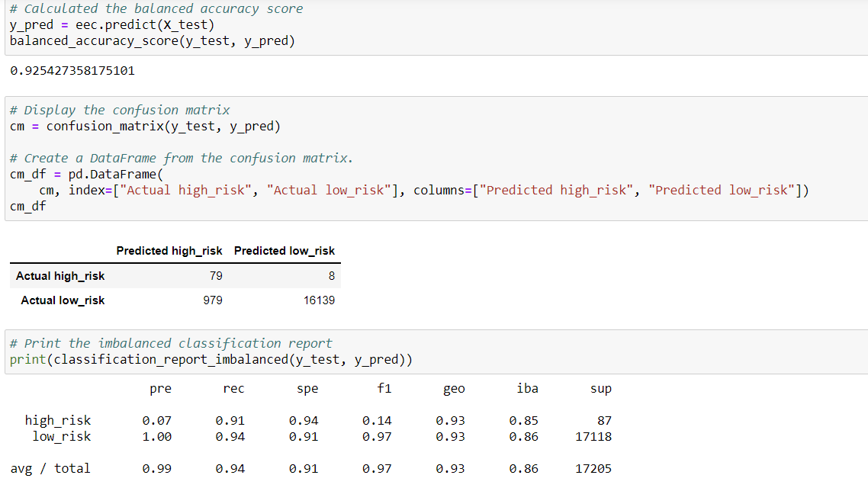Click the 'spe' column heading in the report
868x504 pixels.
tap(307, 389)
